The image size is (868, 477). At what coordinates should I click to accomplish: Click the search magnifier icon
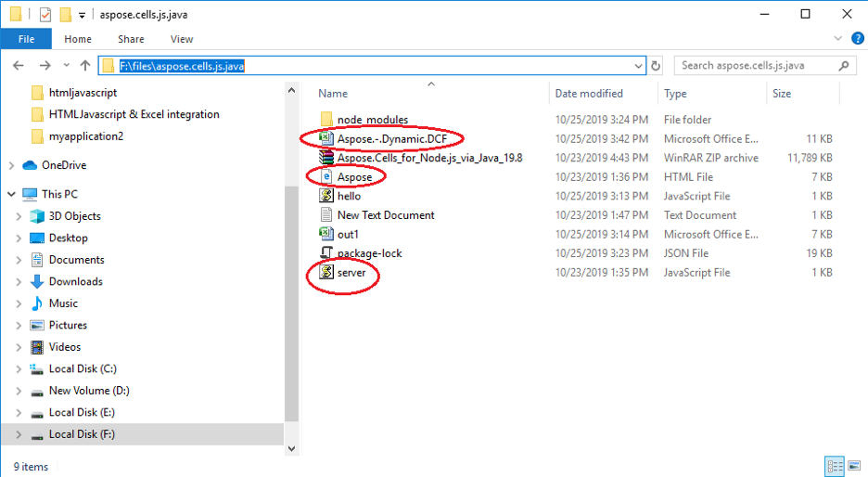pyautogui.click(x=844, y=66)
